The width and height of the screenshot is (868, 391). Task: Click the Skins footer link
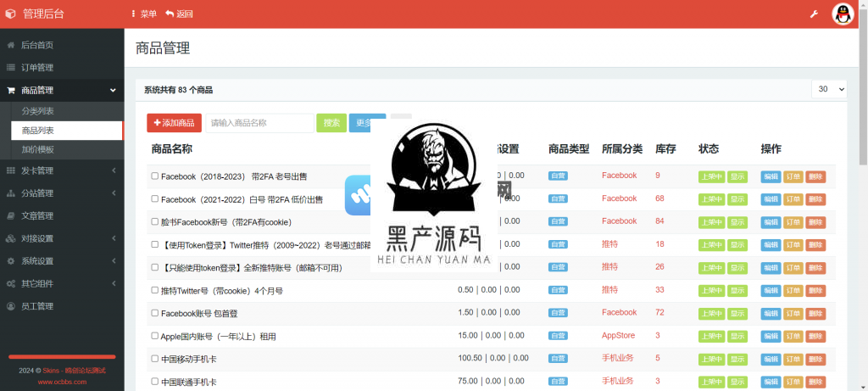74,371
